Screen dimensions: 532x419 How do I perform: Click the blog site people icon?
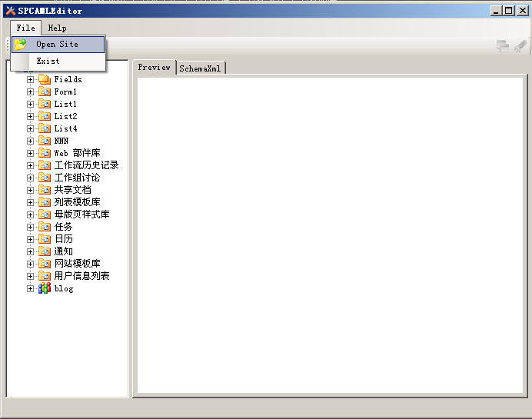coord(45,288)
